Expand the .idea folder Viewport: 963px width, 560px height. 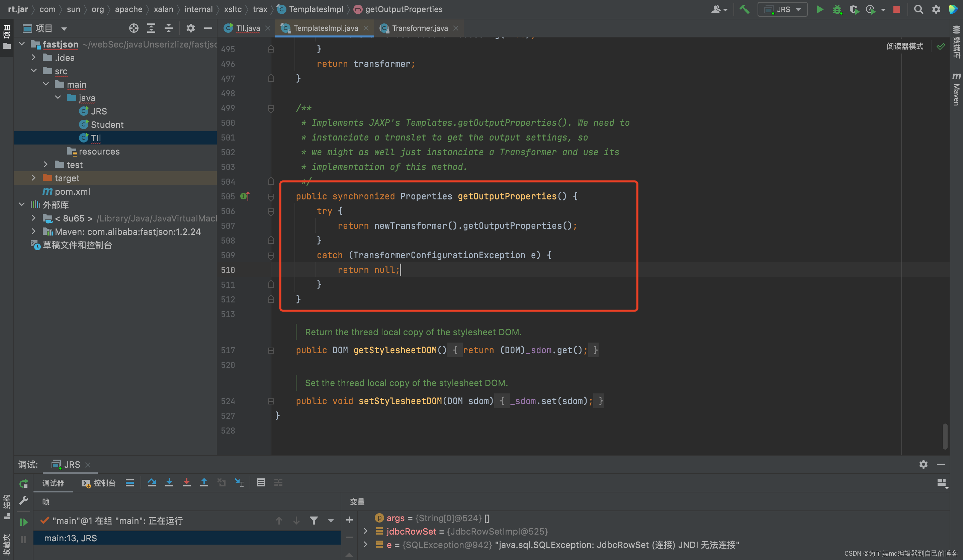34,57
